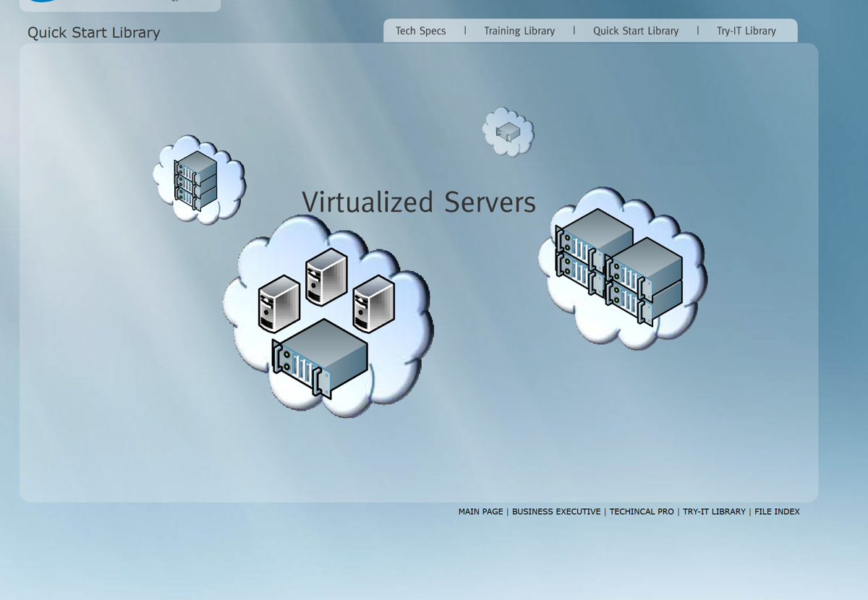This screenshot has width=868, height=600.
Task: Click the Quick Start Library page heading
Action: (94, 33)
